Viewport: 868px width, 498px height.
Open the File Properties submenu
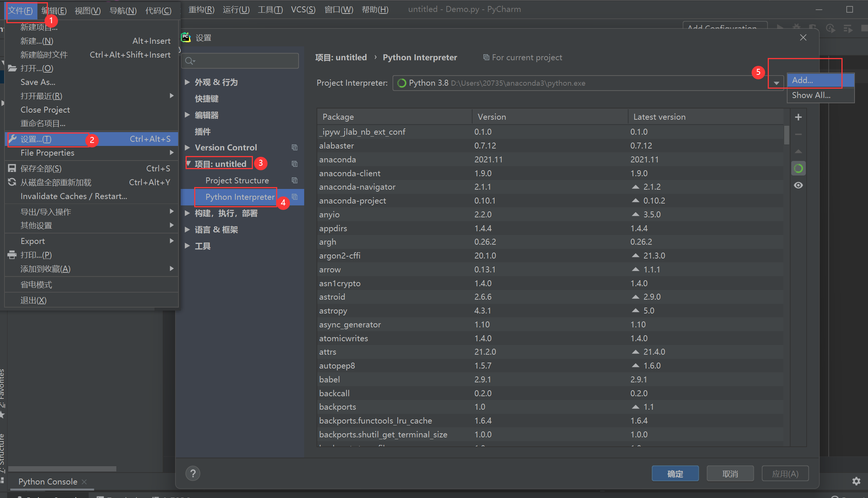91,153
